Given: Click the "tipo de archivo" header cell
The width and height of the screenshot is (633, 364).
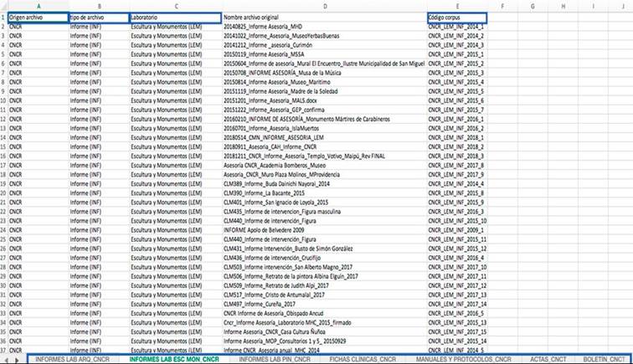Looking at the screenshot, I should click(x=99, y=17).
